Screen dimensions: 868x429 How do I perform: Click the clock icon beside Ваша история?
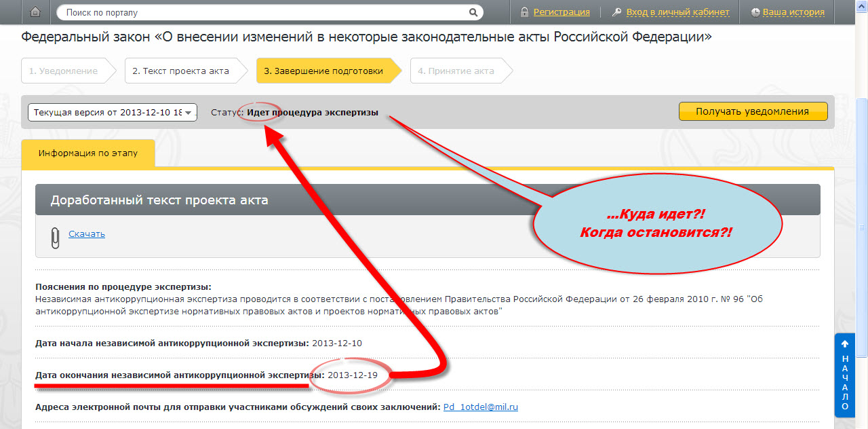[755, 12]
